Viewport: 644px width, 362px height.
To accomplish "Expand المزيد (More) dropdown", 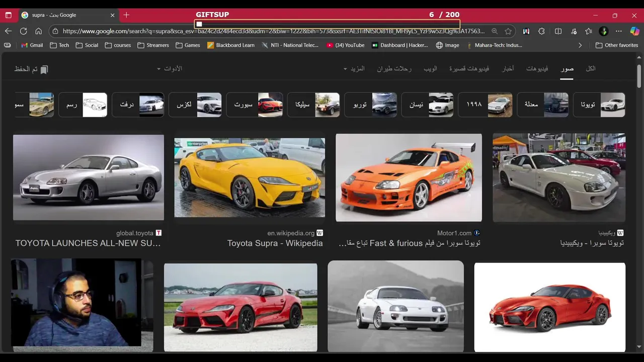I will (x=354, y=68).
